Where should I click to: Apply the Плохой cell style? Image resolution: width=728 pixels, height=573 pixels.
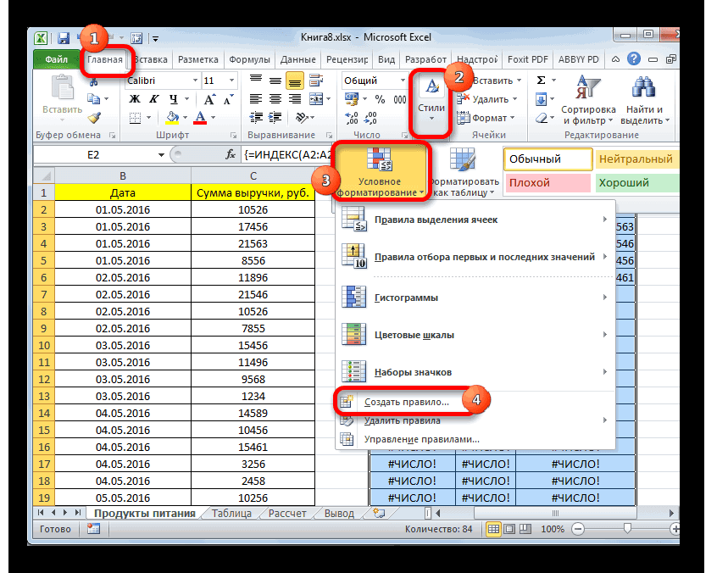tap(547, 182)
